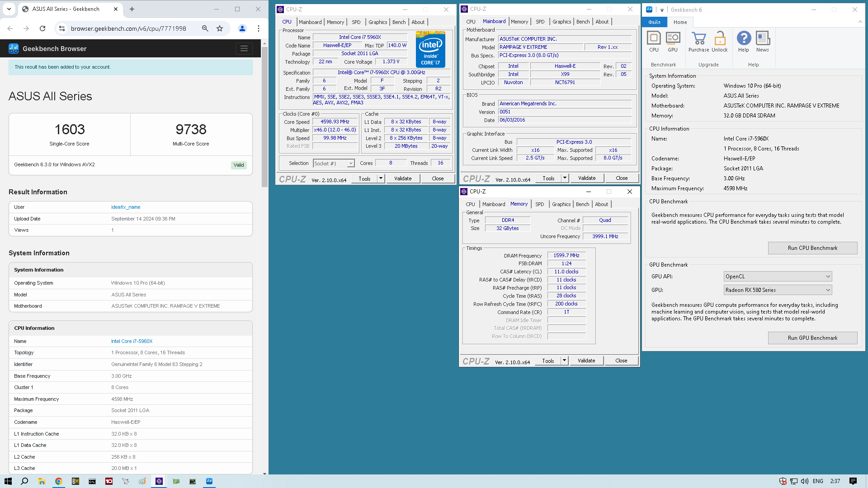868x488 pixels.
Task: Open Chrome profile avatar icon
Action: pos(242,28)
